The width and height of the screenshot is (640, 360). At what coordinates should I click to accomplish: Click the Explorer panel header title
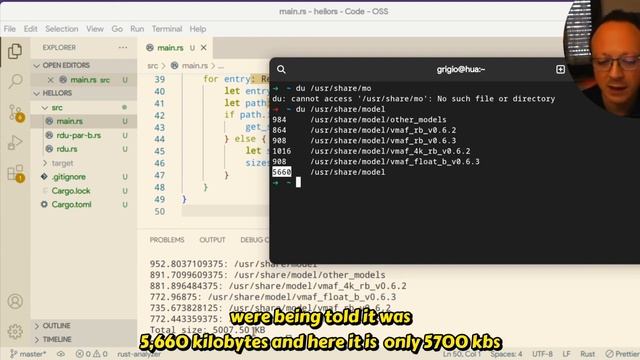pos(59,47)
